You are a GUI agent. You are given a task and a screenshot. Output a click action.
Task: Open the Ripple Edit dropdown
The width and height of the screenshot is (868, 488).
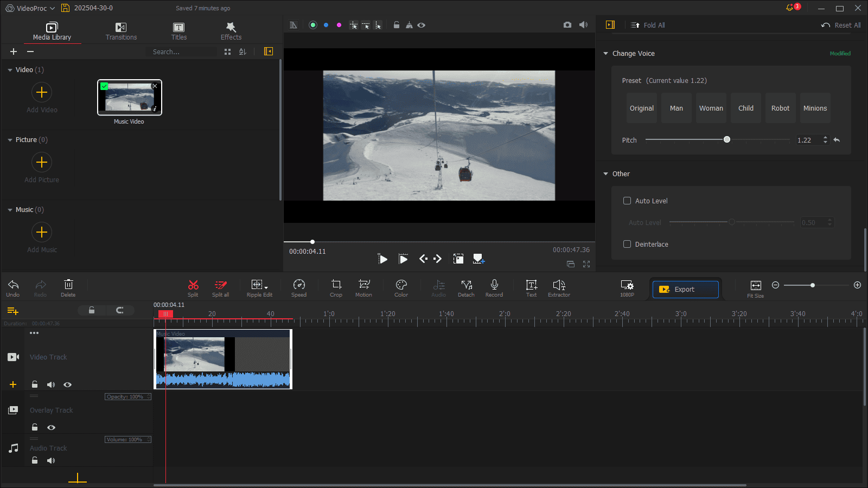click(x=266, y=287)
